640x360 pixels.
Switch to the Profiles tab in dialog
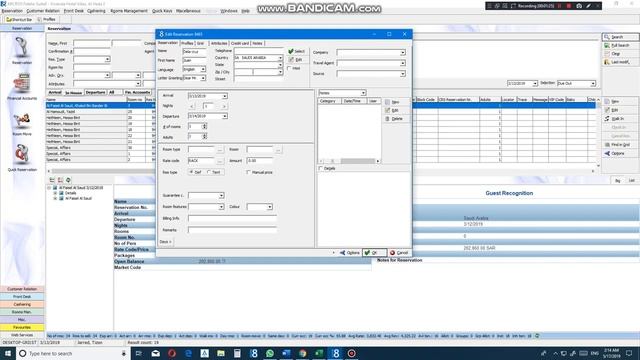187,43
